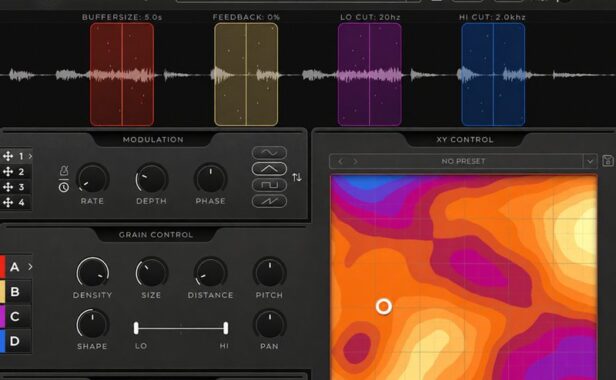Image resolution: width=616 pixels, height=380 pixels.
Task: Select the purple grain window on waveform
Action: (x=369, y=74)
